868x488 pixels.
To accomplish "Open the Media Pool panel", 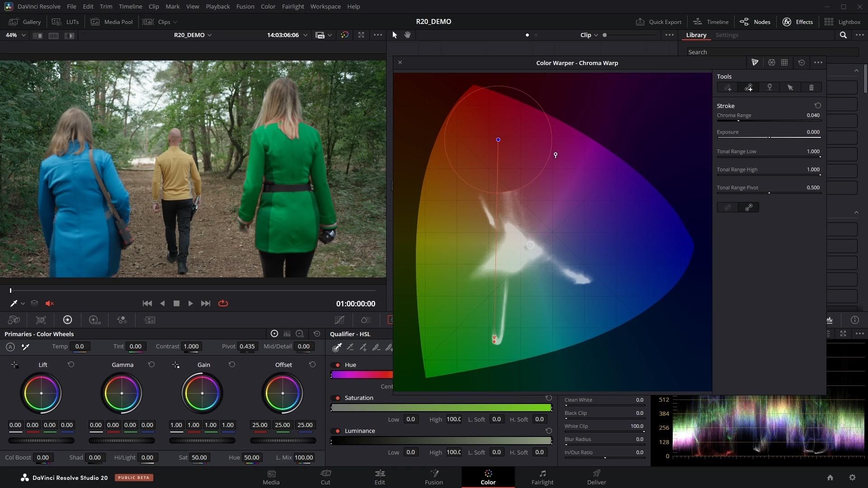I will [112, 22].
